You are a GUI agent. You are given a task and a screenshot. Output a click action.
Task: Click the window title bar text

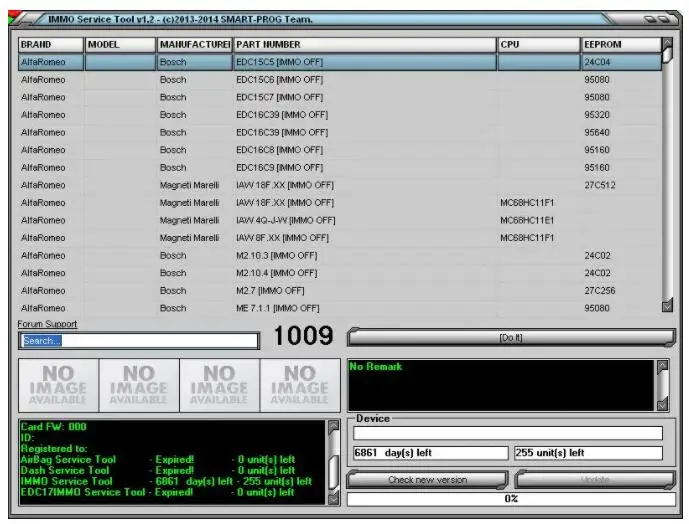(x=180, y=19)
